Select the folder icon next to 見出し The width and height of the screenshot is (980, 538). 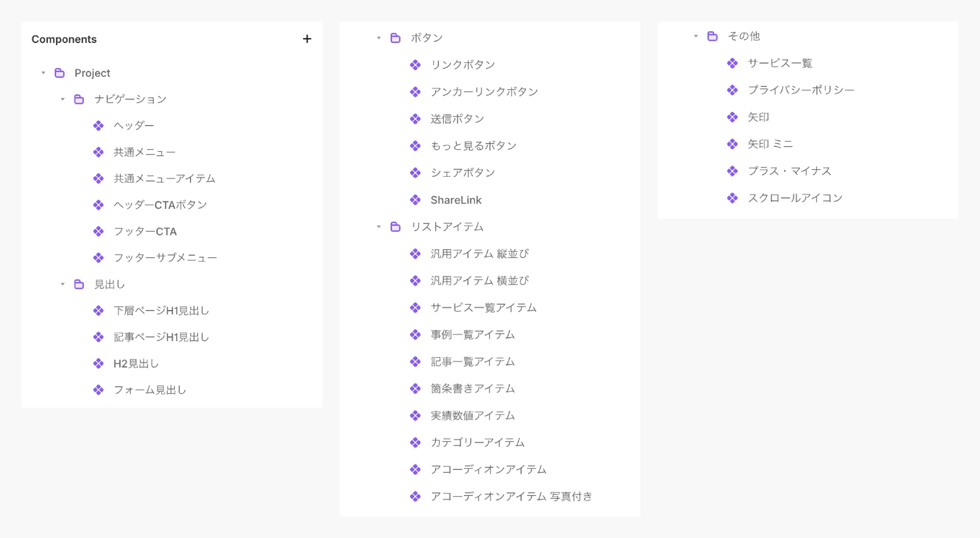(79, 284)
